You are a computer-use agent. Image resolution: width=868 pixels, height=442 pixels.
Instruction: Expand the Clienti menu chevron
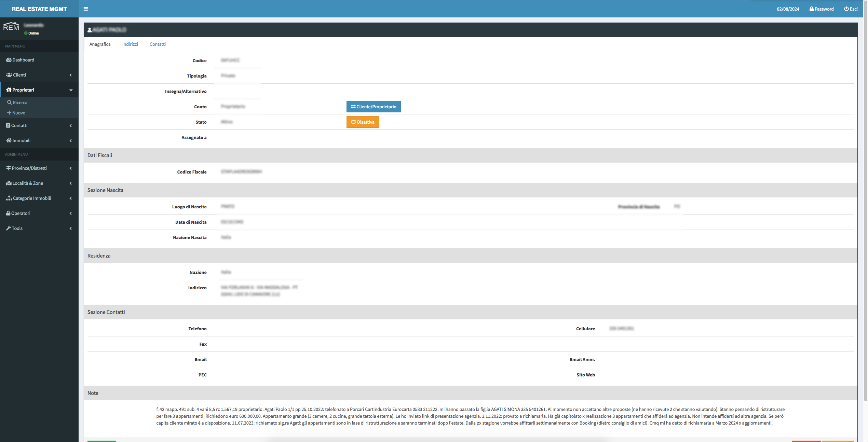71,75
